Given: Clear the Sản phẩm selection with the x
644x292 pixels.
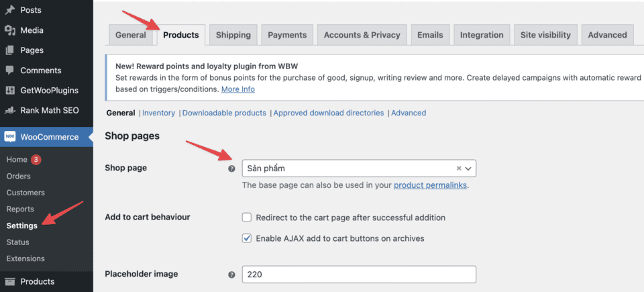Looking at the screenshot, I should (459, 168).
